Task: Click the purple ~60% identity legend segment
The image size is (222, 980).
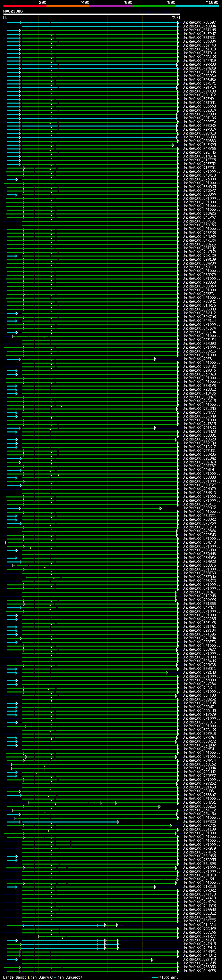Action: tap(111, 6)
